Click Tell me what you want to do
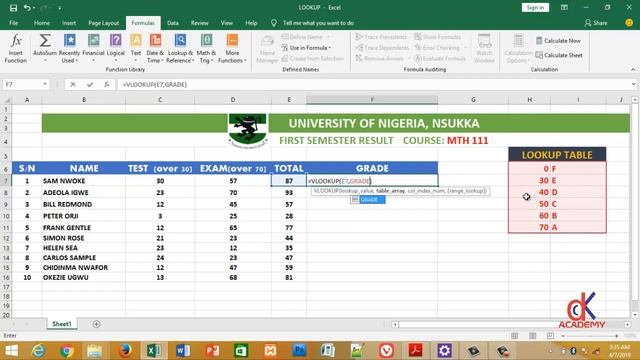The image size is (640, 360). tap(318, 23)
